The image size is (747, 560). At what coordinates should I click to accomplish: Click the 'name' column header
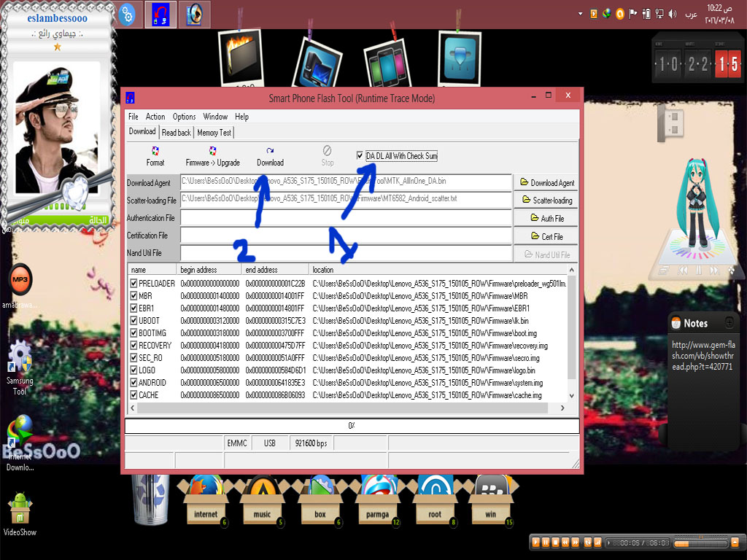(152, 270)
